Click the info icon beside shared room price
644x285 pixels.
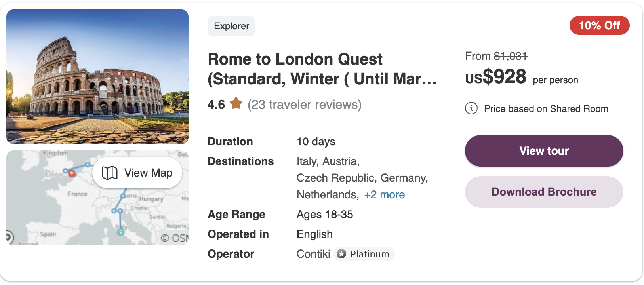click(471, 108)
